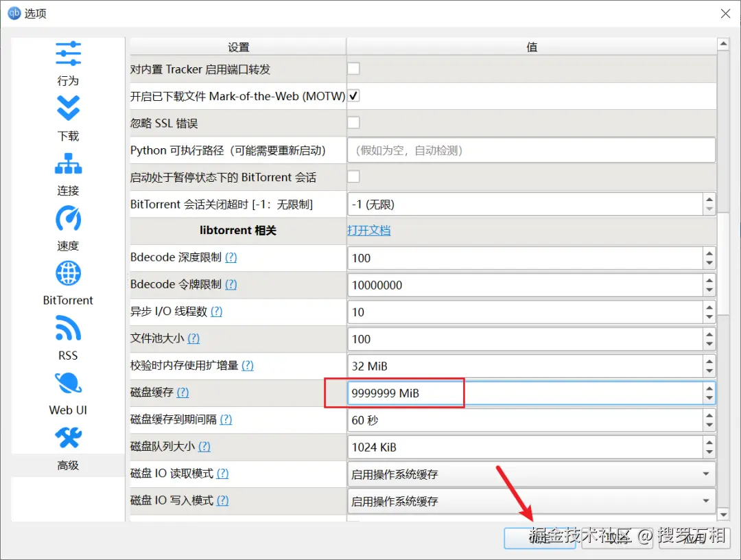Open the RSS feed settings icon
Screen dimensions: 741x560
pyautogui.click(x=68, y=328)
